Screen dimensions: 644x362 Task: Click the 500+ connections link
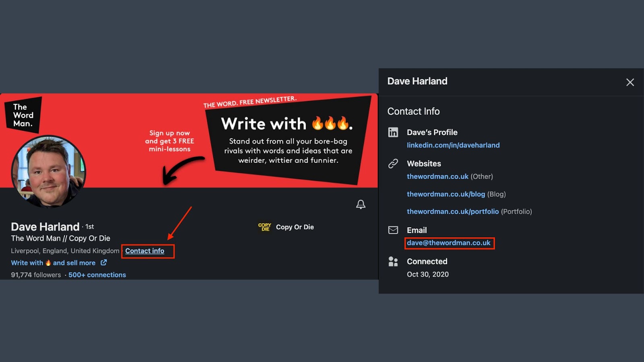pyautogui.click(x=97, y=275)
